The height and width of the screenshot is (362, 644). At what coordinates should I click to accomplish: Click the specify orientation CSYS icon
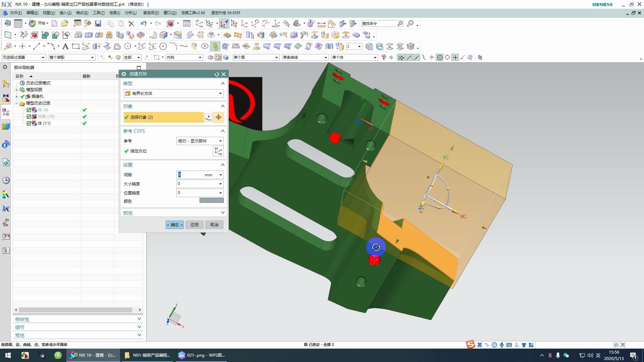(218, 151)
